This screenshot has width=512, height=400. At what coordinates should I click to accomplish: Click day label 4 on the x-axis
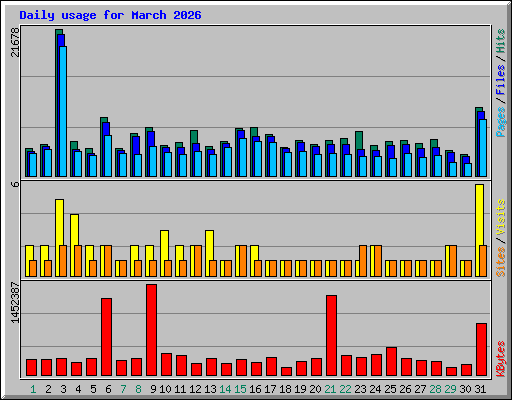(x=78, y=389)
